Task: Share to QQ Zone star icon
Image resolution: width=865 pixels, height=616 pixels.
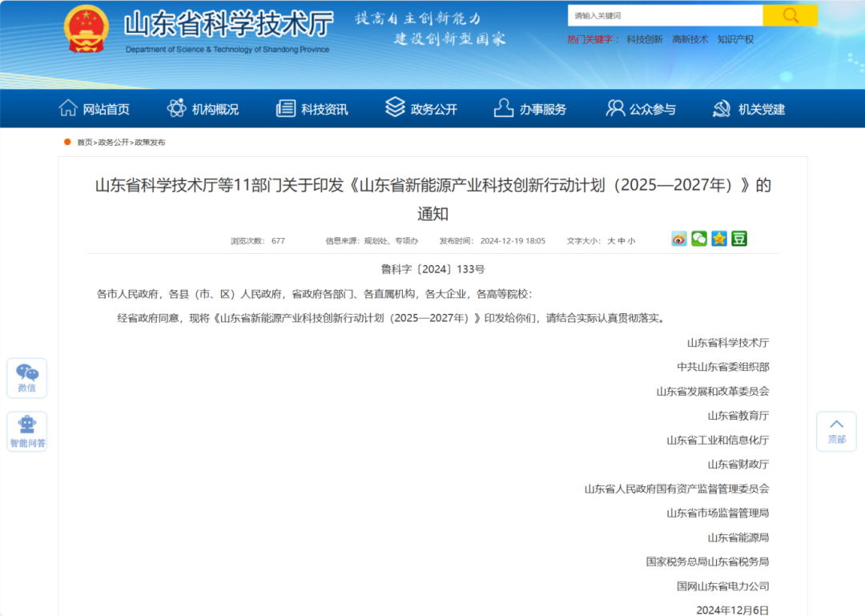Action: point(719,239)
